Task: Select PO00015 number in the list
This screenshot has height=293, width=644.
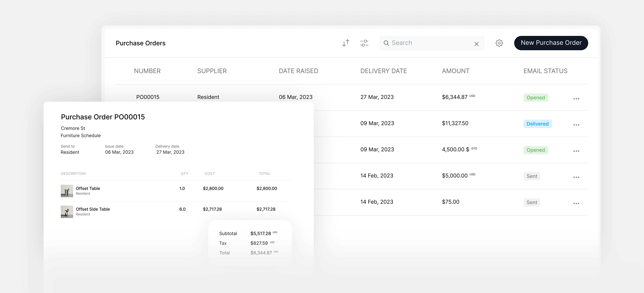Action: (x=148, y=97)
